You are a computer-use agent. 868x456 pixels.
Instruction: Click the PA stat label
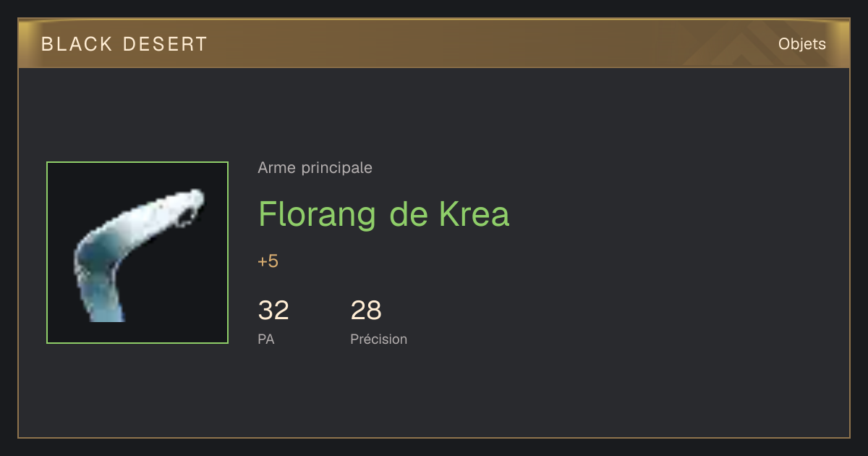pos(265,339)
